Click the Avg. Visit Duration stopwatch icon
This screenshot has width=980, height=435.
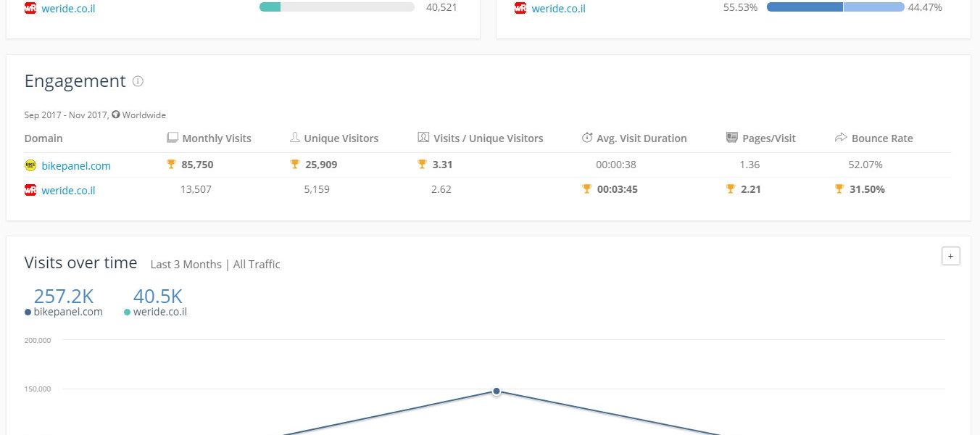click(x=587, y=138)
